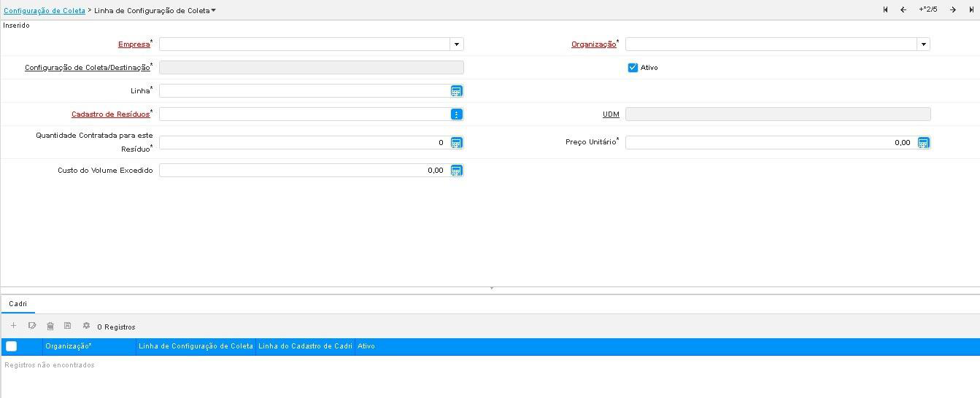Go to first record navigation arrow
The height and width of the screenshot is (398, 980).
coord(885,9)
